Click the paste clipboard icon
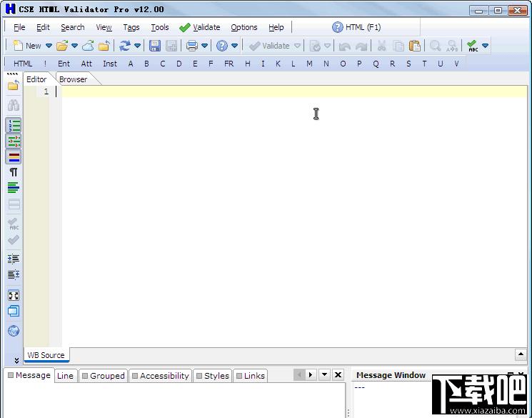532x418 pixels. click(x=414, y=46)
